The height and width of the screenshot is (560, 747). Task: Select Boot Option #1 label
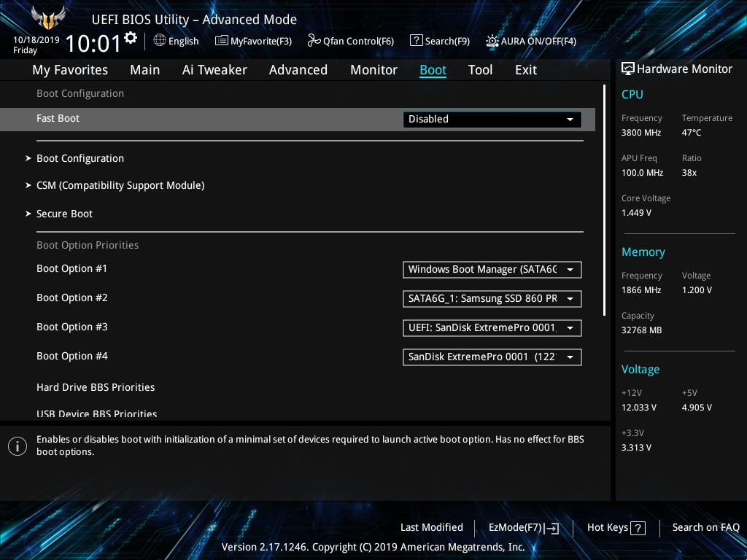point(72,268)
